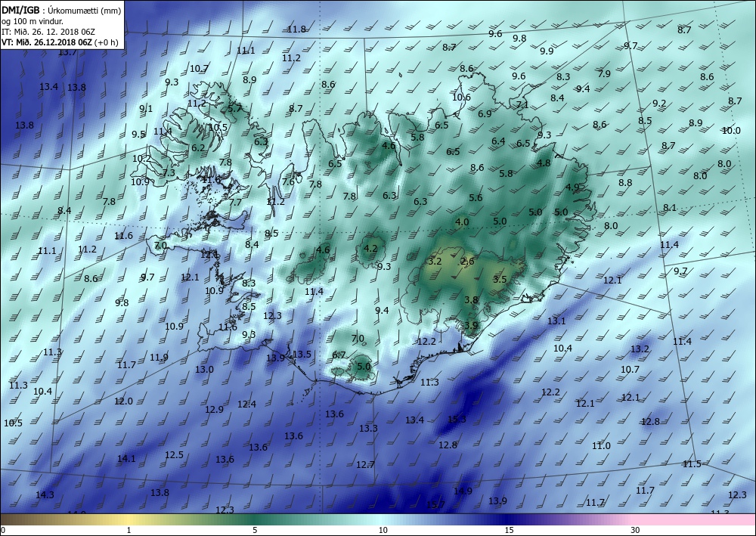
Task: Click the value 13.5 on the map
Action: [x=302, y=355]
